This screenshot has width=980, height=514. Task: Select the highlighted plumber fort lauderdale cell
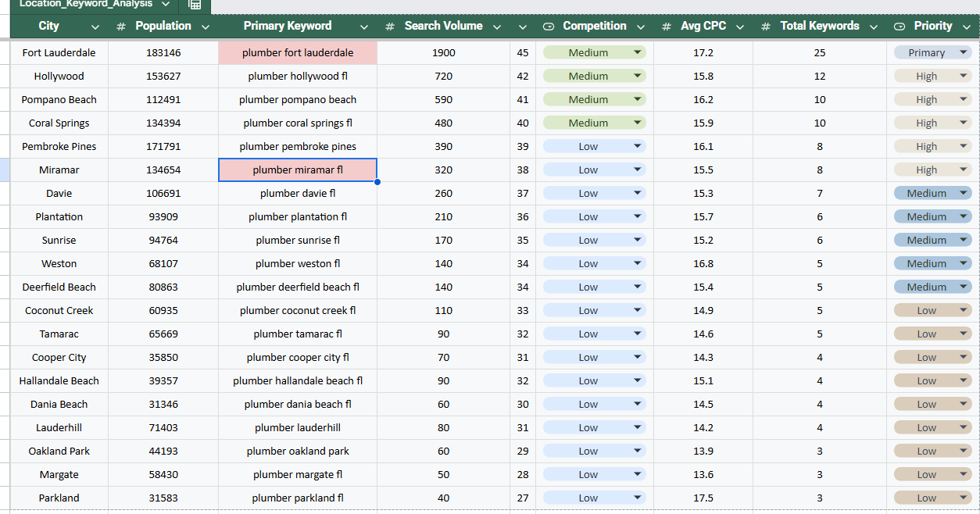pos(298,53)
